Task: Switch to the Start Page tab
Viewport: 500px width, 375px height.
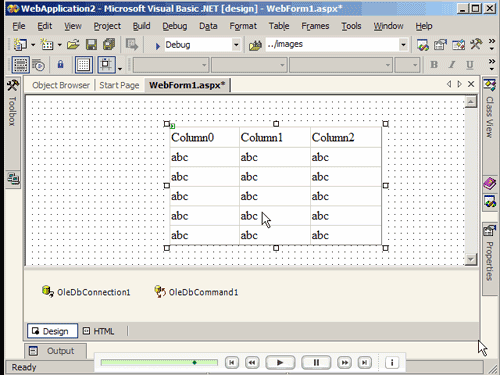Action: pos(119,85)
